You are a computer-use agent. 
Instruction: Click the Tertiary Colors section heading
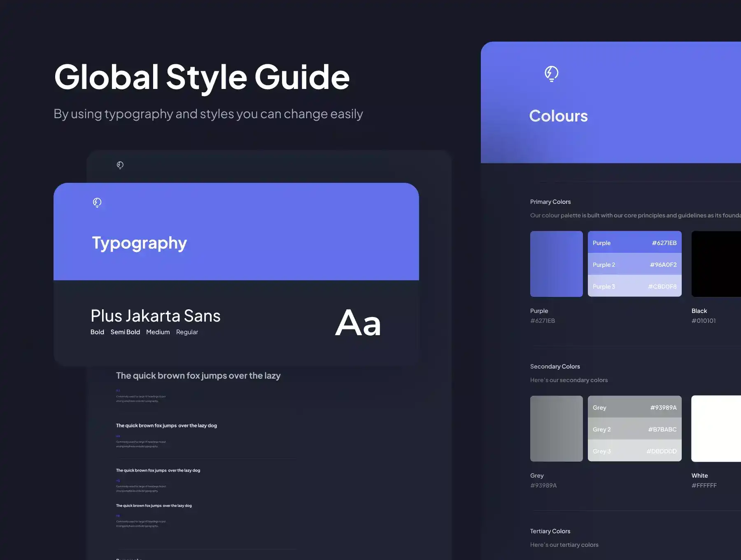click(550, 531)
